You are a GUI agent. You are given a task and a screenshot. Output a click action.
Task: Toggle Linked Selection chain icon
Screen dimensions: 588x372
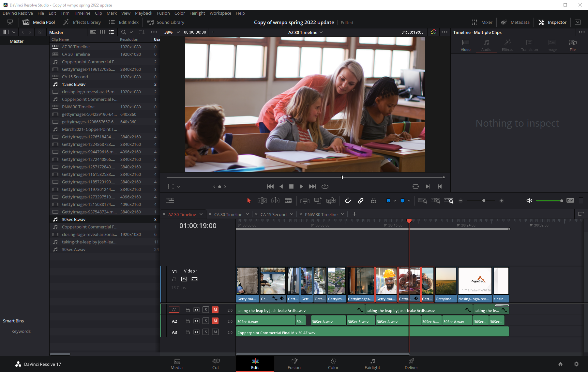[x=361, y=201]
